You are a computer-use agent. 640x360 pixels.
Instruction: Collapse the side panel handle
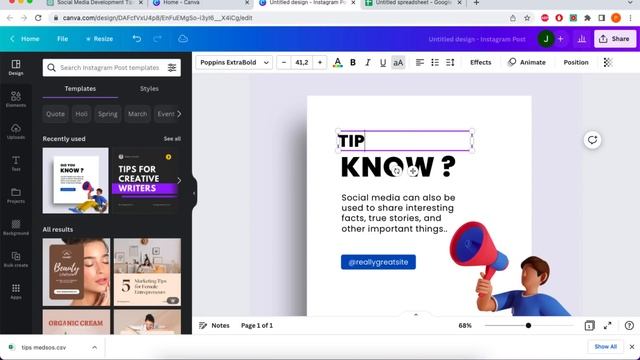tap(194, 193)
